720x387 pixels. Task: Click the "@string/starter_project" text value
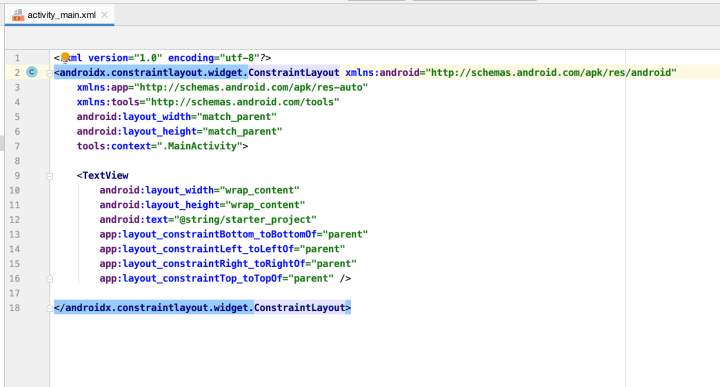click(245, 219)
